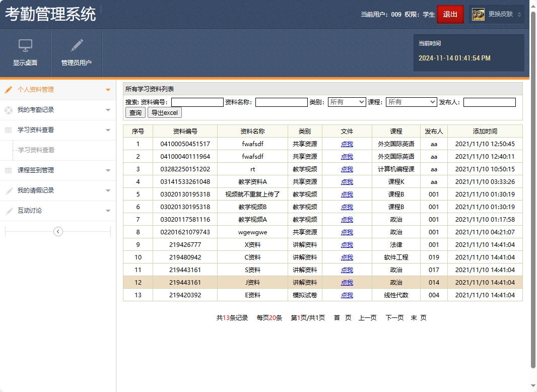The image size is (537, 392).
Task: Open the 课程 filter dropdown
Action: coord(411,102)
